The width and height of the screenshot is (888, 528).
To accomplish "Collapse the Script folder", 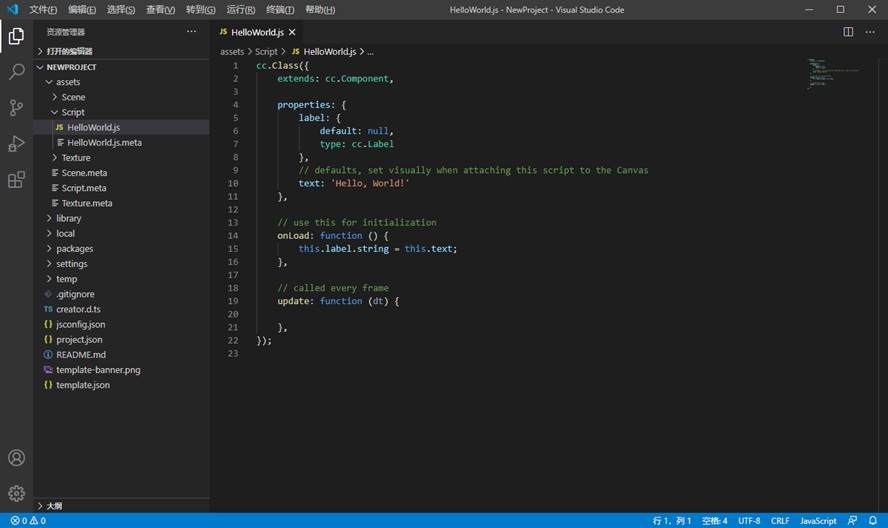I will pyautogui.click(x=121, y=112).
